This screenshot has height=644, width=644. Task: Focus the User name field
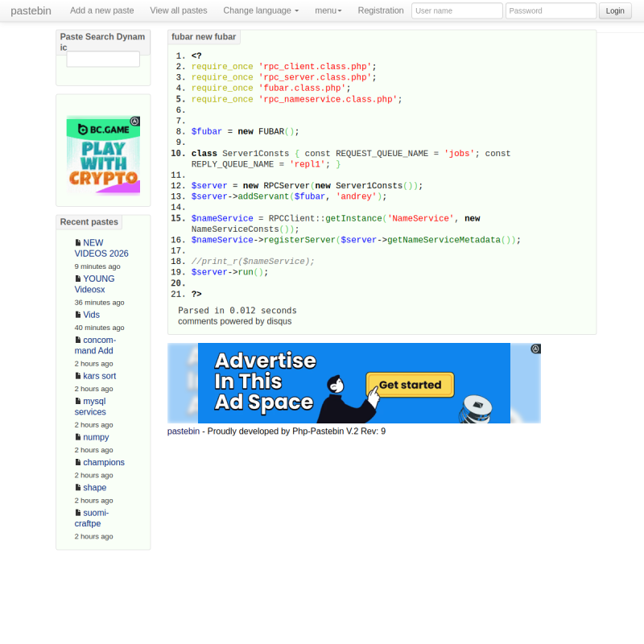456,10
